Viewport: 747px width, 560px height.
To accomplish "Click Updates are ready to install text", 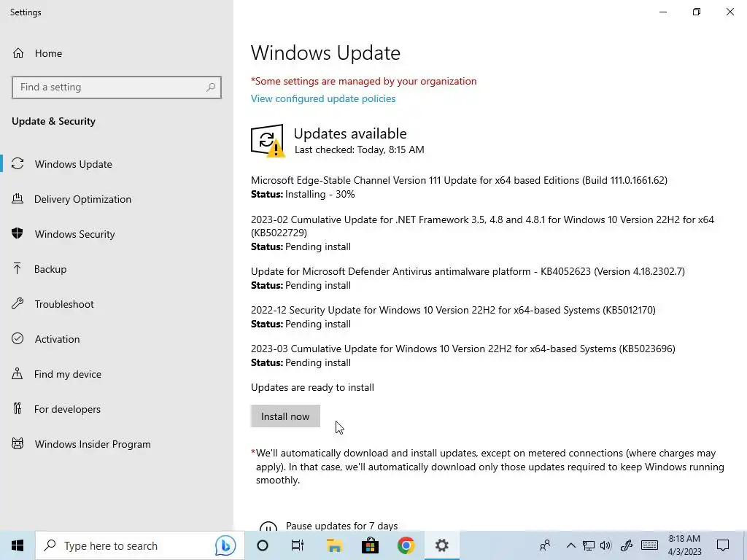I will tap(312, 388).
